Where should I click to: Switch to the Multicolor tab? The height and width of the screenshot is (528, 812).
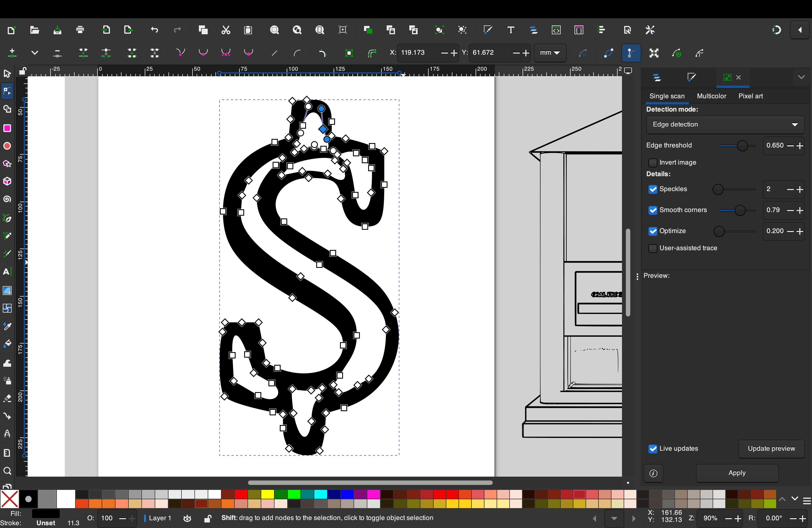tap(711, 96)
